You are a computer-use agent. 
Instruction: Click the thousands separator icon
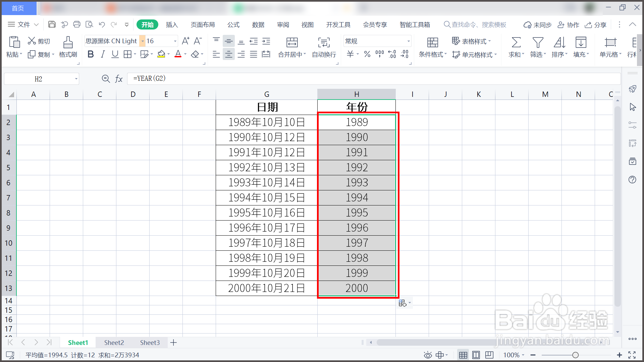(x=380, y=54)
